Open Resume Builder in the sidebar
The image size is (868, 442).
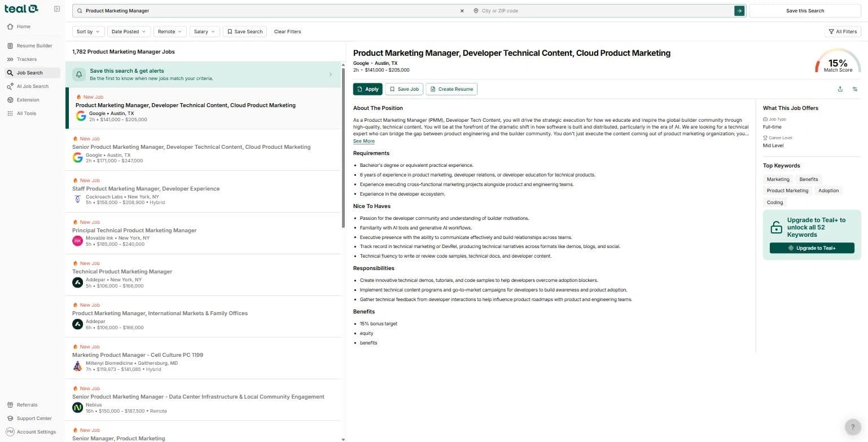point(32,46)
